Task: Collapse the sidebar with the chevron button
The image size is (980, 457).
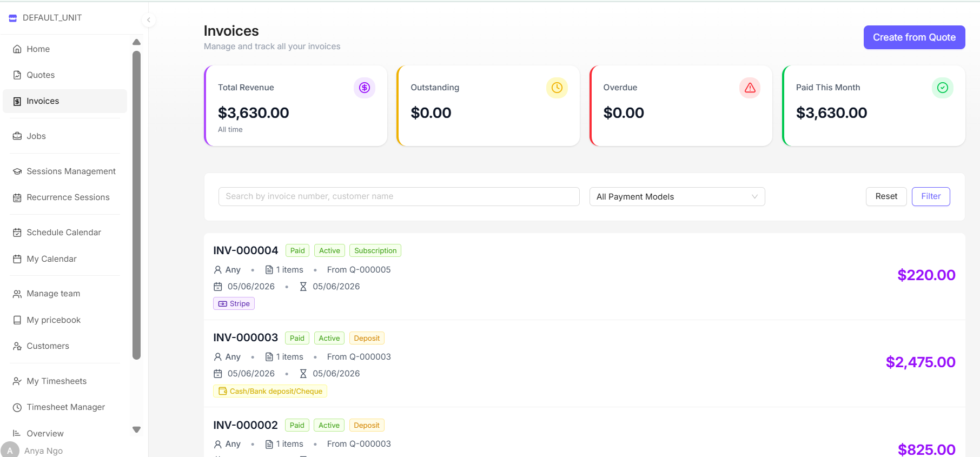Action: pyautogui.click(x=148, y=20)
